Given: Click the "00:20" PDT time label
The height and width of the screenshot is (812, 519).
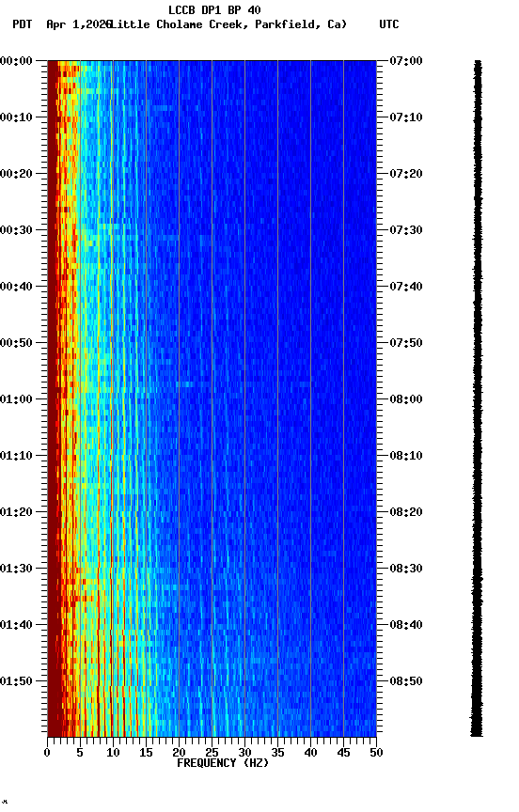Looking at the screenshot, I should tap(16, 174).
